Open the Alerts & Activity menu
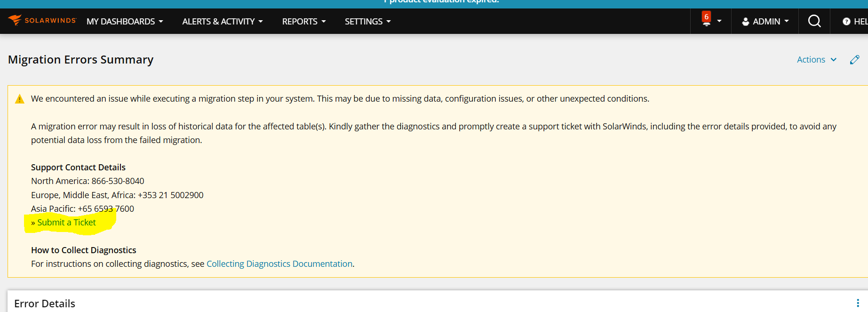This screenshot has height=312, width=868. [x=223, y=22]
